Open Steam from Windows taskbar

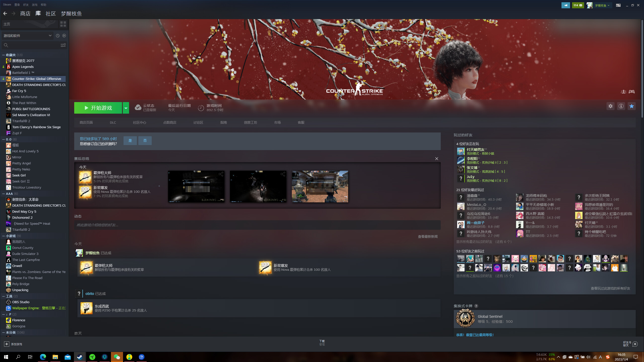pos(80,357)
